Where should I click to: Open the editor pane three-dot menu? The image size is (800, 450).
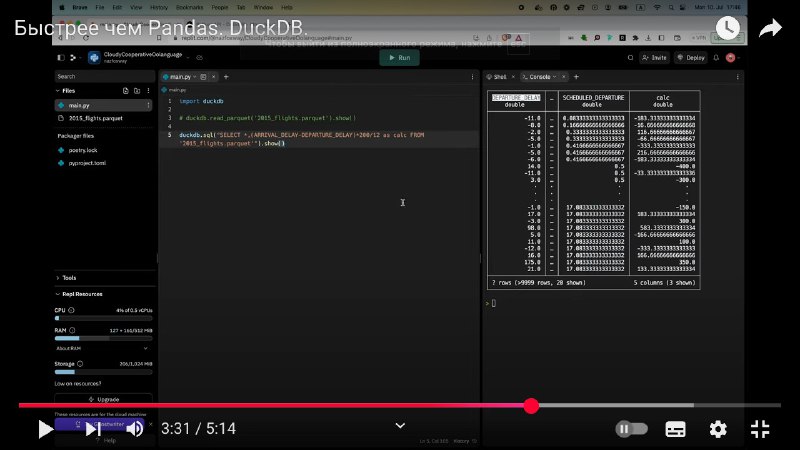pyautogui.click(x=472, y=77)
